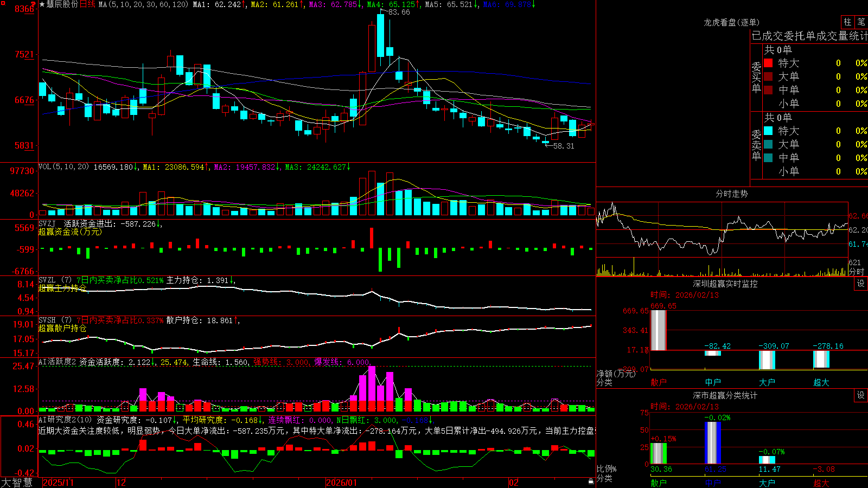Screen dimensions: 868x488
Task: Click dark red 大单 swatch under 委买单
Action: 768,76
